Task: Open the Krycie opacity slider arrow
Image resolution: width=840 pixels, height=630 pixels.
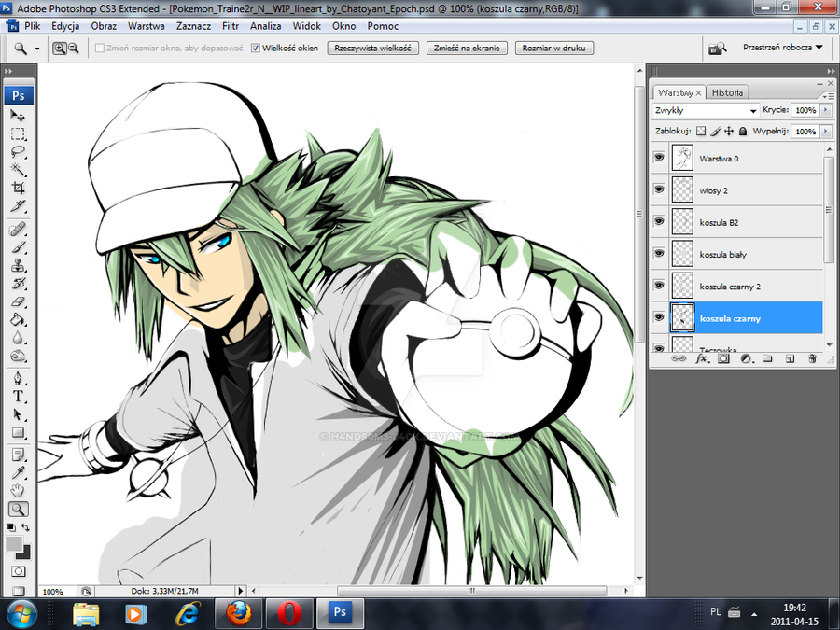Action: (x=826, y=110)
